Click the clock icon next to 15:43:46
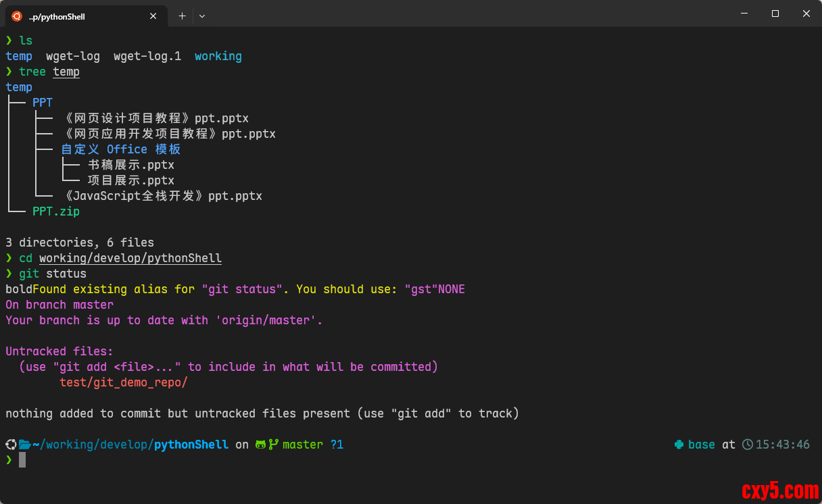 coord(747,445)
